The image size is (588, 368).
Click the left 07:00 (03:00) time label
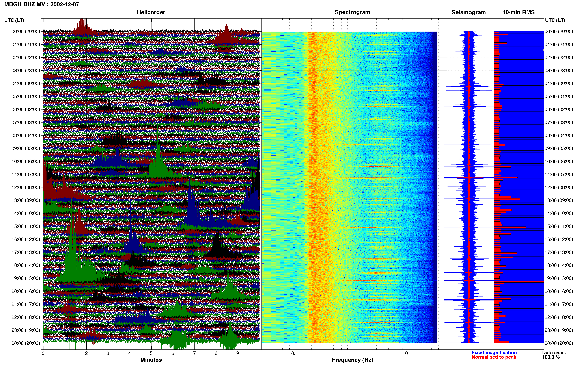coord(26,122)
